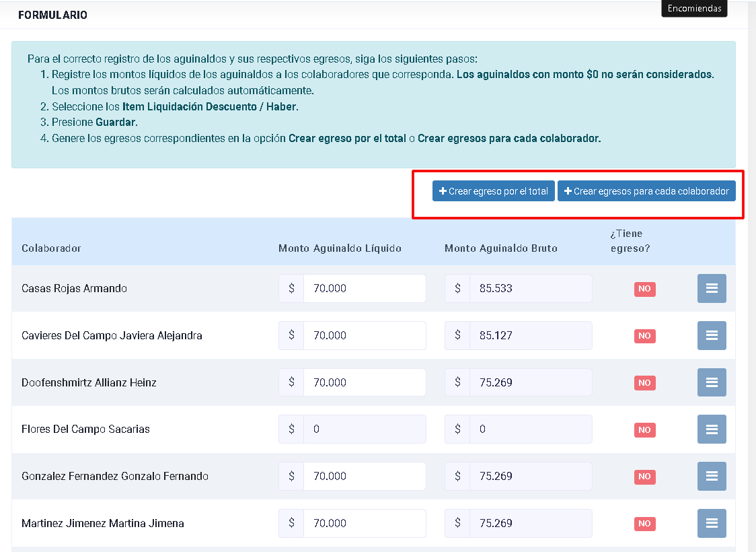This screenshot has width=756, height=552.
Task: Focus liquid amount field for Casas Rojas Armando
Action: (365, 289)
